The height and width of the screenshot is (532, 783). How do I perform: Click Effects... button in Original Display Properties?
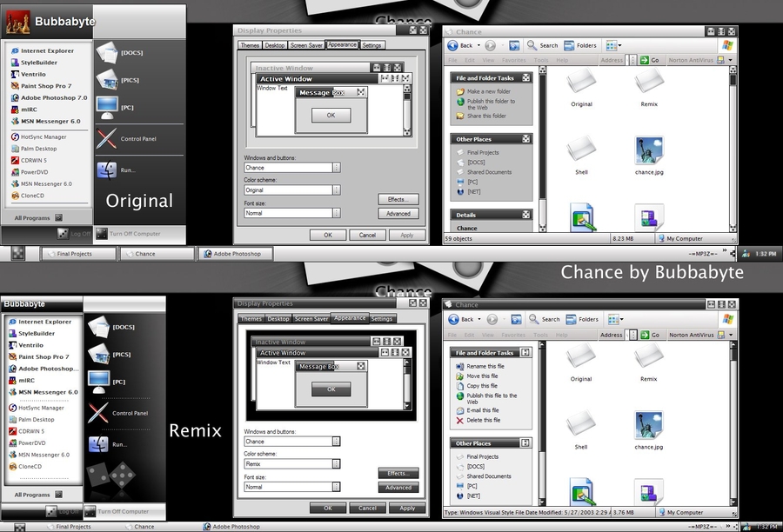click(398, 200)
